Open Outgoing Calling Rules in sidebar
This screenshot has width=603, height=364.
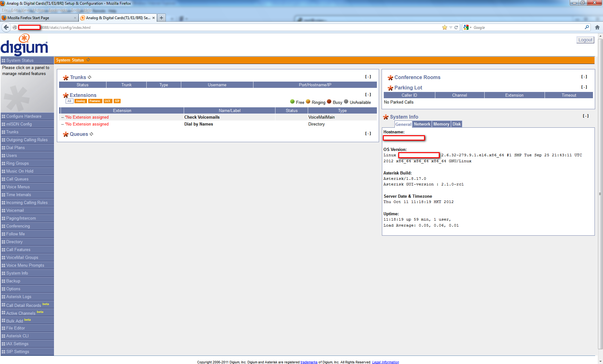27,140
